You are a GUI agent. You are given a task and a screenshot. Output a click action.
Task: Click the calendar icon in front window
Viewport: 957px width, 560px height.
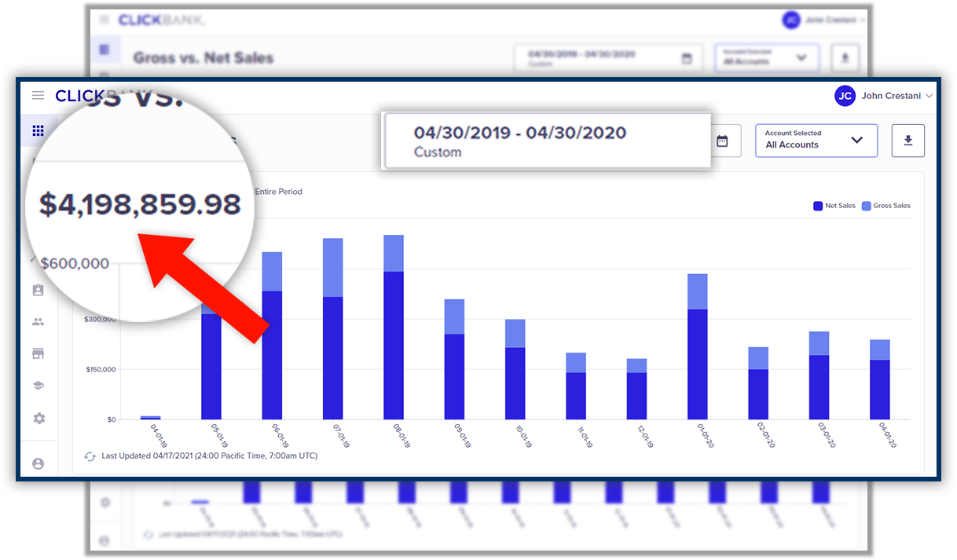(x=722, y=141)
